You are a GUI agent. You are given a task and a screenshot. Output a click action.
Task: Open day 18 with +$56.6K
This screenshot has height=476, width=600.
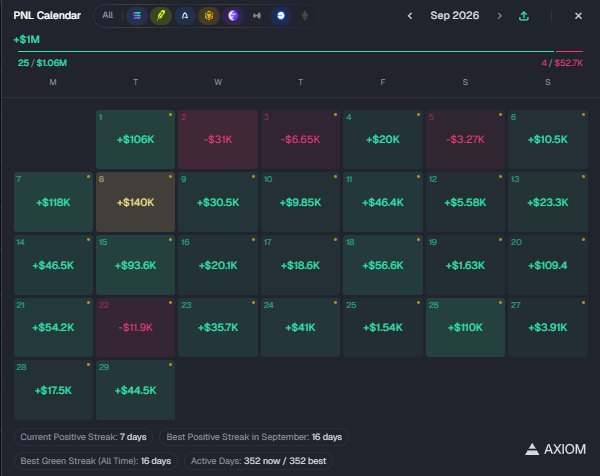(x=383, y=265)
